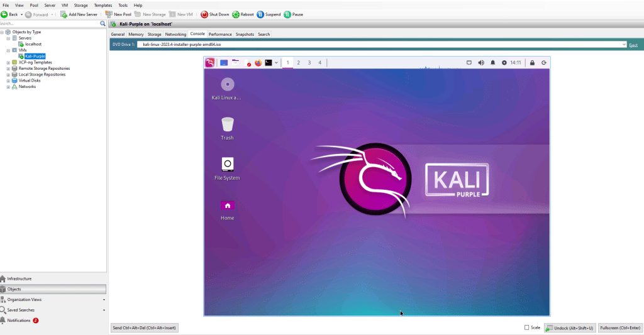Click the Kali panel volume icon
The width and height of the screenshot is (644, 335).
click(x=481, y=63)
